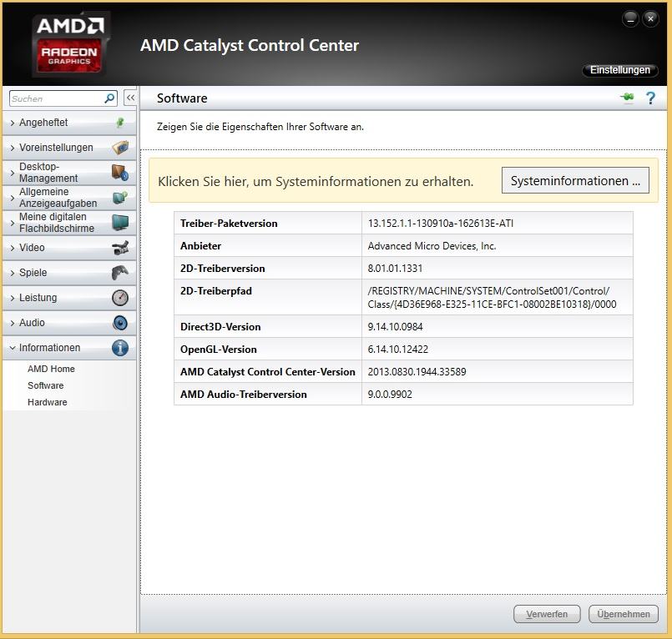The image size is (672, 639).
Task: Click the 'Klicken Sie hier' system info text
Action: point(316,182)
